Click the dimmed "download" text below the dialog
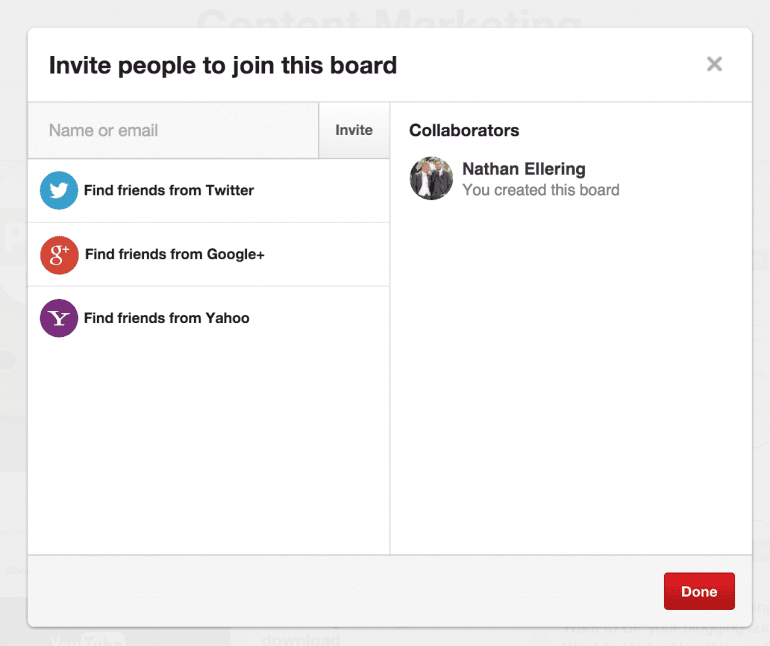 tap(300, 638)
